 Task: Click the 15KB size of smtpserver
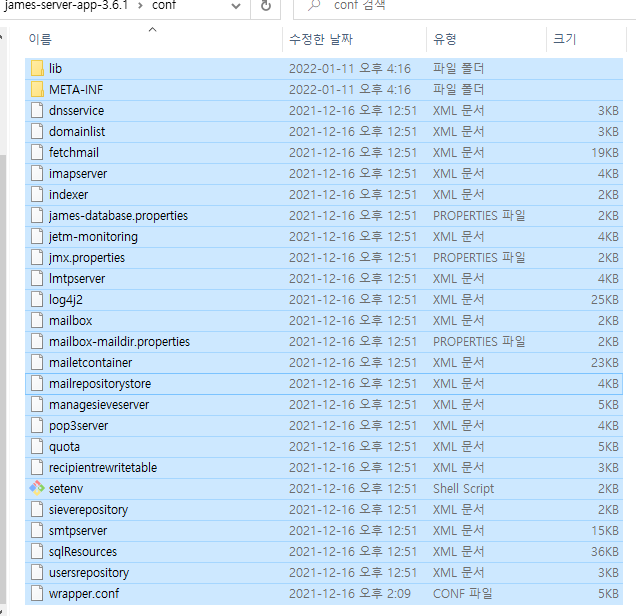point(605,531)
